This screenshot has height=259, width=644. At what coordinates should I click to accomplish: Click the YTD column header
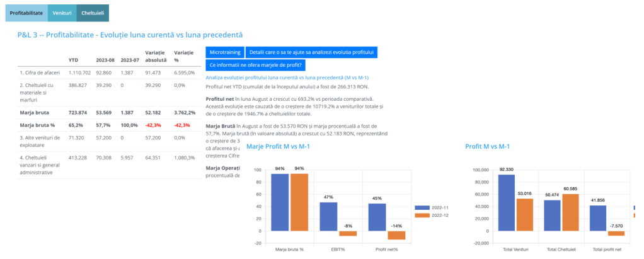[x=73, y=60]
